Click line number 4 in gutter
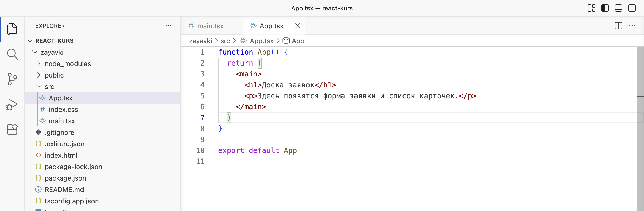The width and height of the screenshot is (644, 211). point(202,85)
